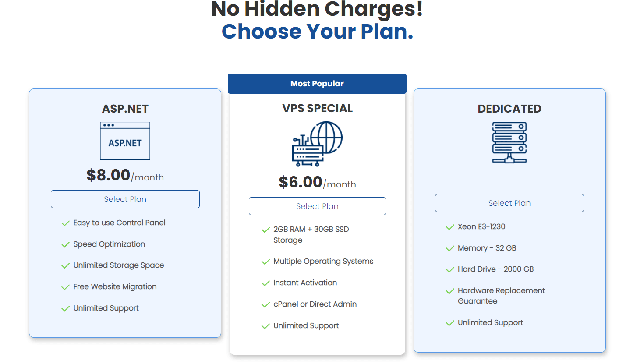
Task: Select Plan for ASP.NET hosting
Action: [x=125, y=199]
